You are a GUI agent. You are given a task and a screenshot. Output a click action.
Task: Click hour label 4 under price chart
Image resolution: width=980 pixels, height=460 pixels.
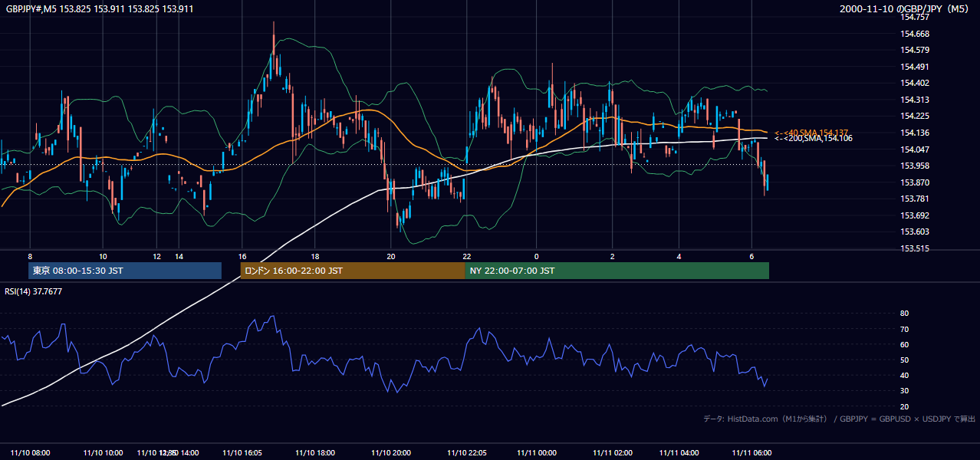click(x=679, y=256)
